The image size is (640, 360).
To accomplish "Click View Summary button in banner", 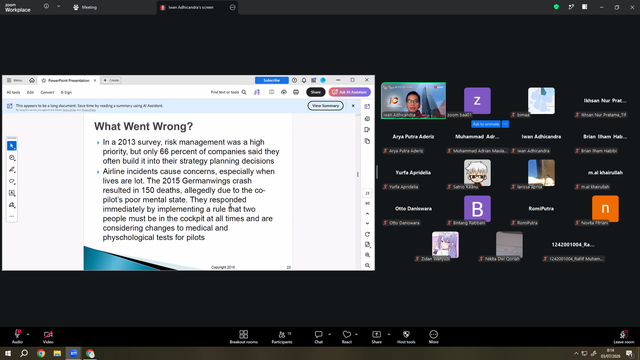I will pyautogui.click(x=325, y=106).
